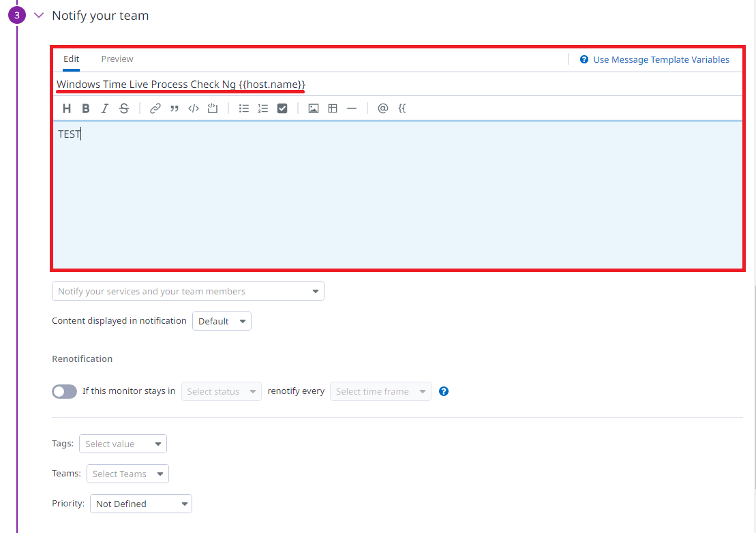Apply italic formatting in message editor

[x=104, y=108]
